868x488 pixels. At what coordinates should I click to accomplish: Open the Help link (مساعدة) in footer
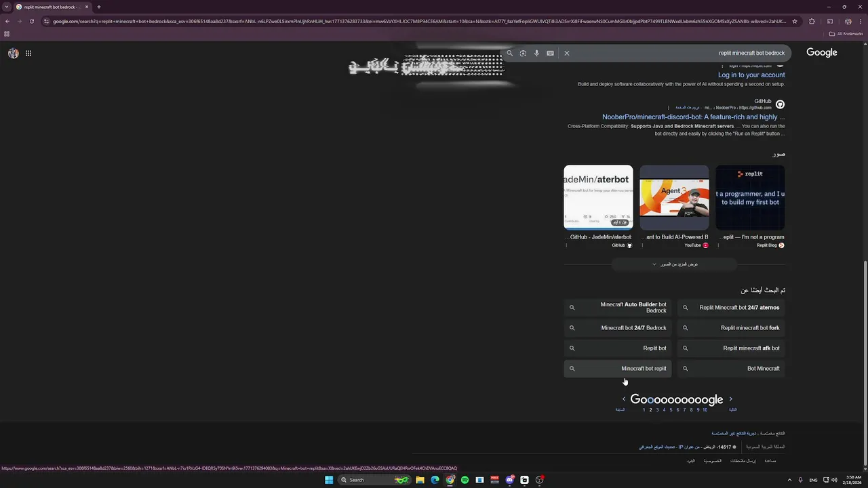click(x=770, y=461)
